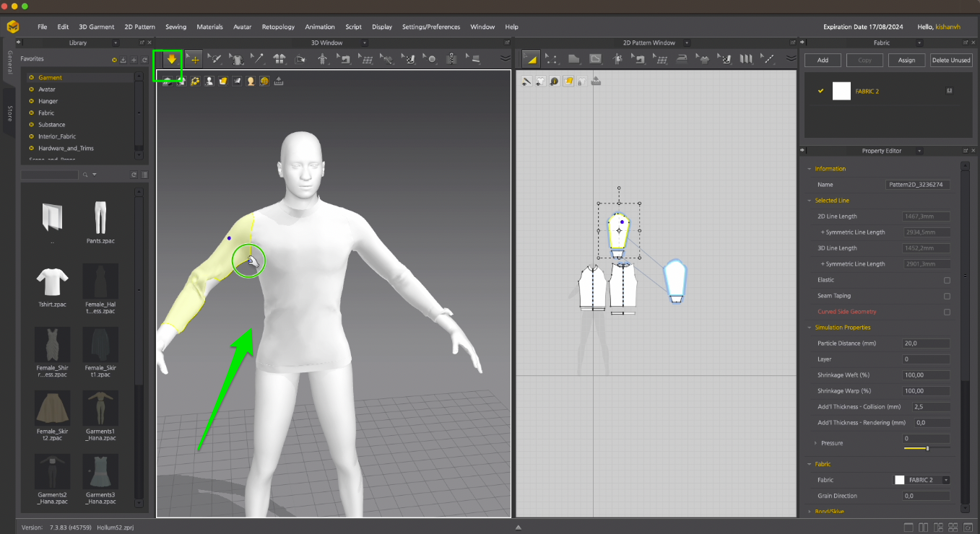This screenshot has height=534, width=980.
Task: Expand the Pressure property
Action: [815, 443]
